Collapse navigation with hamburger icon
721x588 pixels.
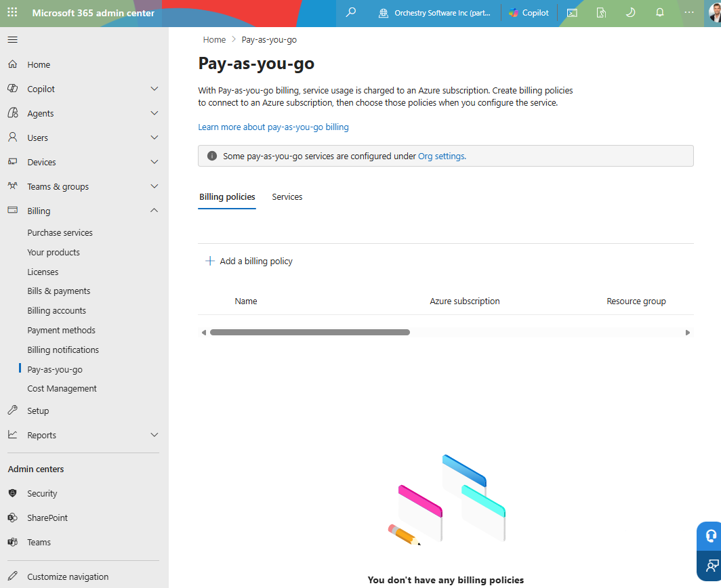coord(13,39)
